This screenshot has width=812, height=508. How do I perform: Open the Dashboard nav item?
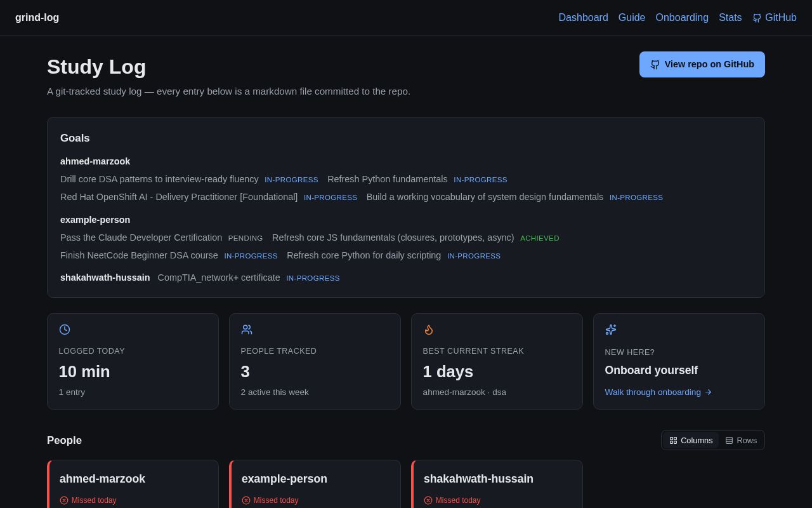583,18
